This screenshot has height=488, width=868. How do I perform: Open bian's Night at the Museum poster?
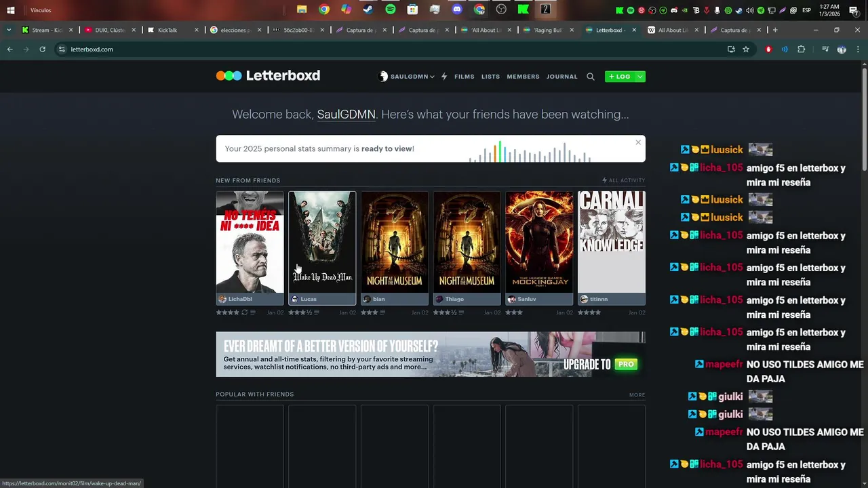tap(395, 242)
